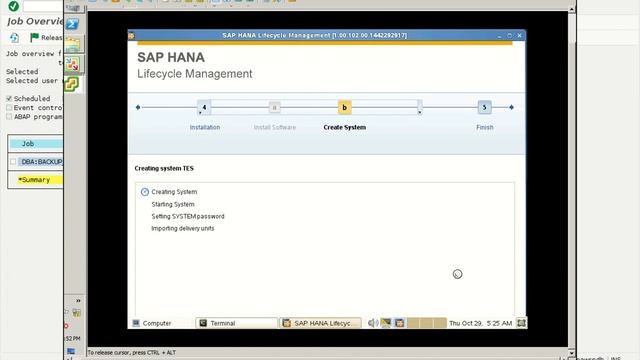Click the end diamond of step progress line
640x360 pixels.
pos(511,107)
